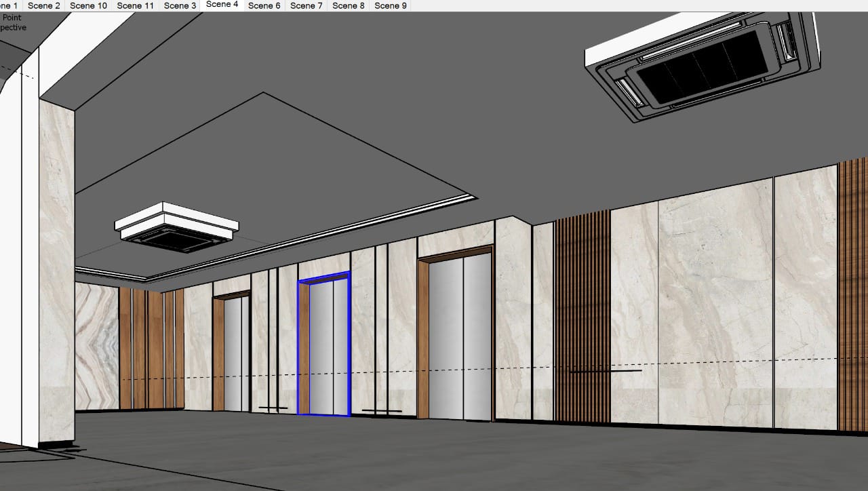Select the Scene 7 tab
Image resolution: width=868 pixels, height=491 pixels.
point(306,5)
